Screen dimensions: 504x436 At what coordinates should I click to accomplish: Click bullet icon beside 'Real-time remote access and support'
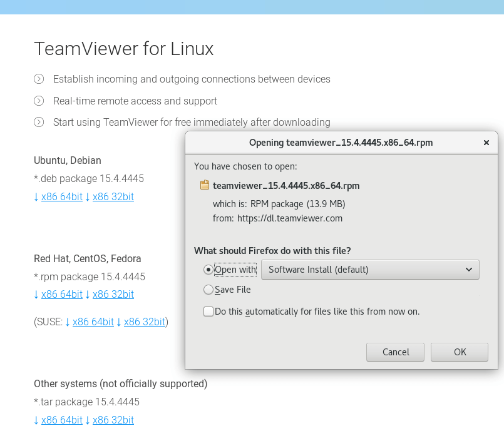39,101
